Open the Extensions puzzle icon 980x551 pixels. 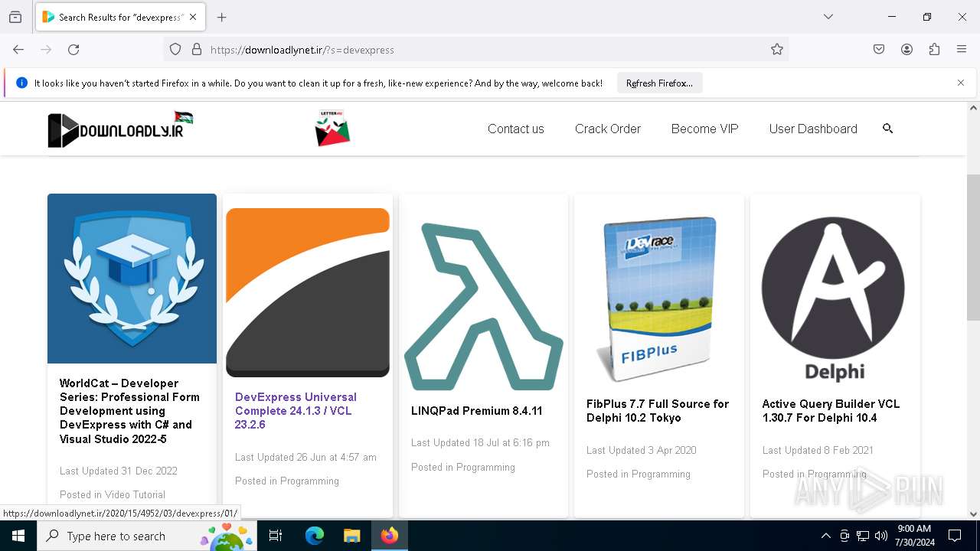[x=934, y=49]
